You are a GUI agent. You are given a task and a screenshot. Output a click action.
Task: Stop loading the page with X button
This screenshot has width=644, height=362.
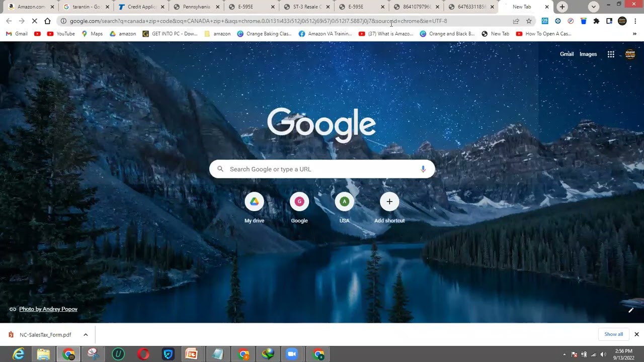point(34,21)
